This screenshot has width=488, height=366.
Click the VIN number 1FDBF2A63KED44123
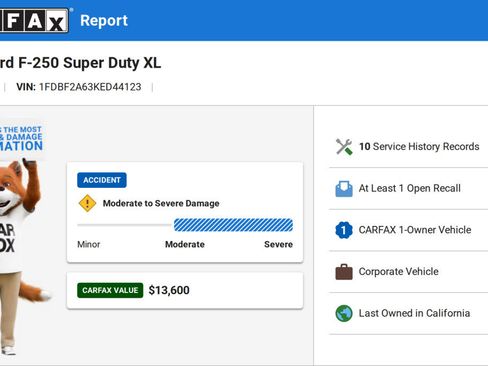coord(90,87)
